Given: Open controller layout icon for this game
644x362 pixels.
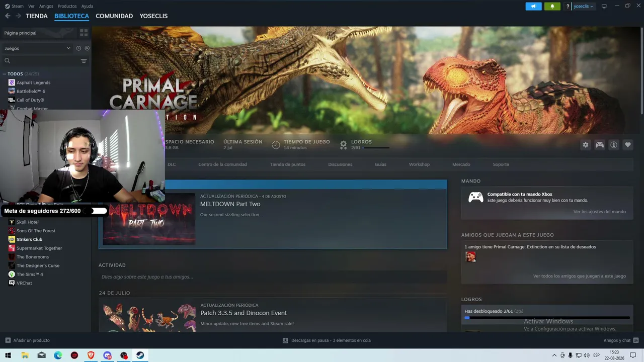Looking at the screenshot, I should 599,145.
